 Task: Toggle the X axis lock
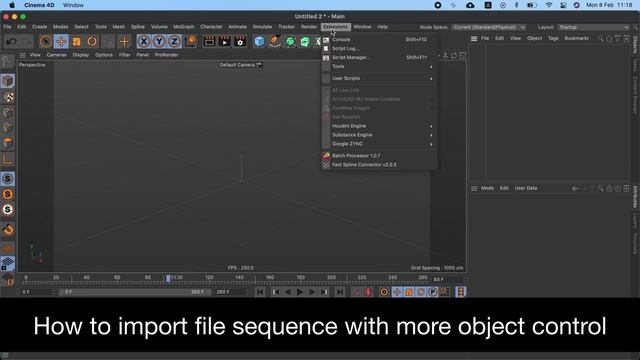tap(144, 42)
